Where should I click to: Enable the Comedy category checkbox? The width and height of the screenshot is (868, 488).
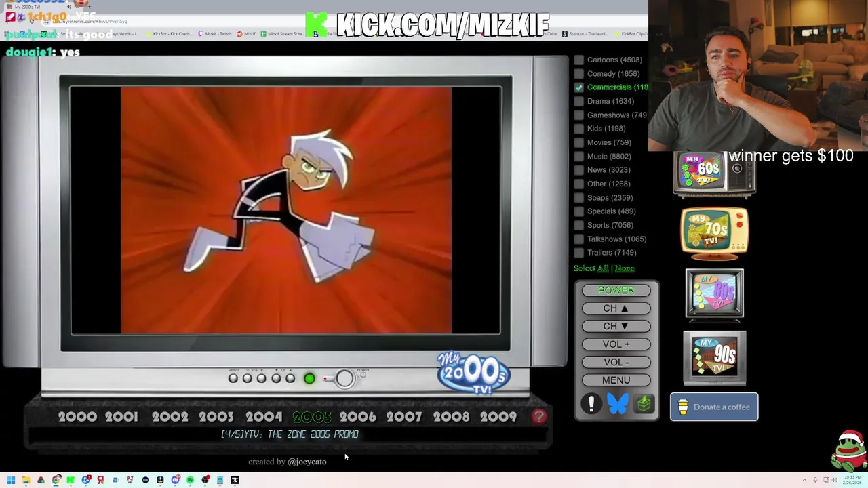tap(578, 73)
